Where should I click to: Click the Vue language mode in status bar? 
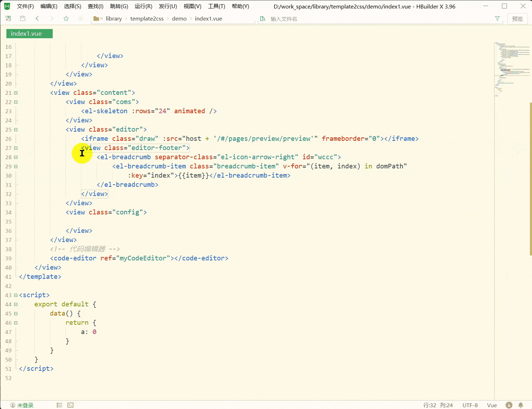pos(492,405)
